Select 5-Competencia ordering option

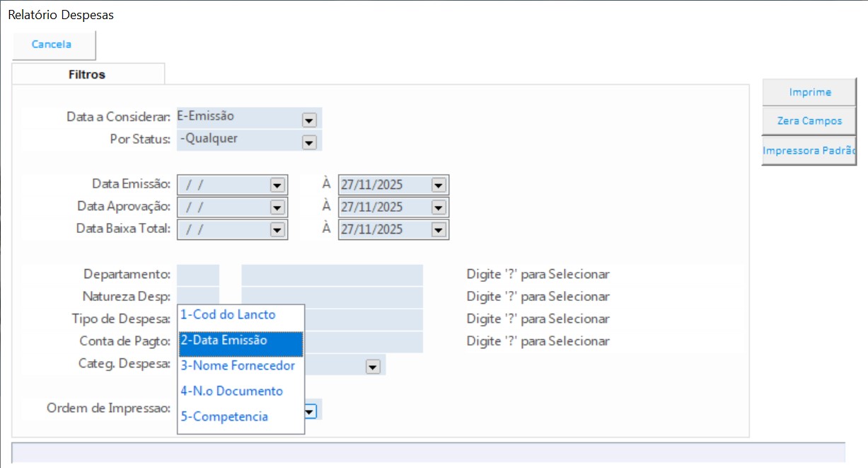(x=224, y=417)
